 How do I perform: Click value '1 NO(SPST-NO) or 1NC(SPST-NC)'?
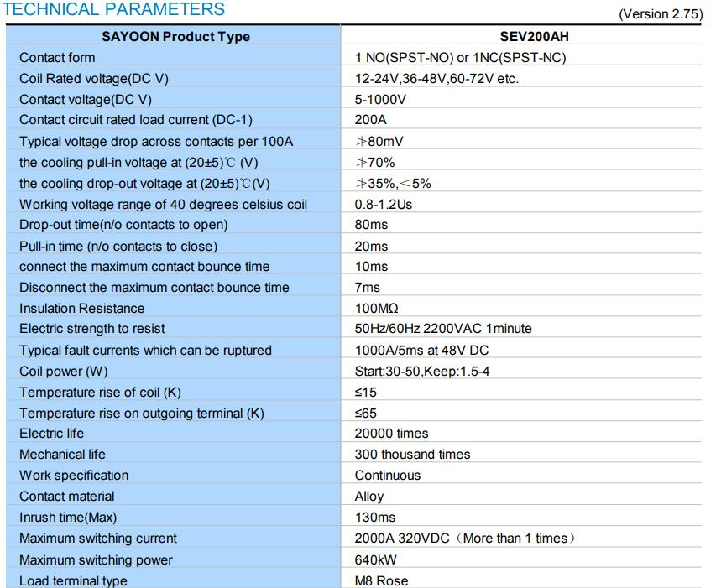coord(460,58)
